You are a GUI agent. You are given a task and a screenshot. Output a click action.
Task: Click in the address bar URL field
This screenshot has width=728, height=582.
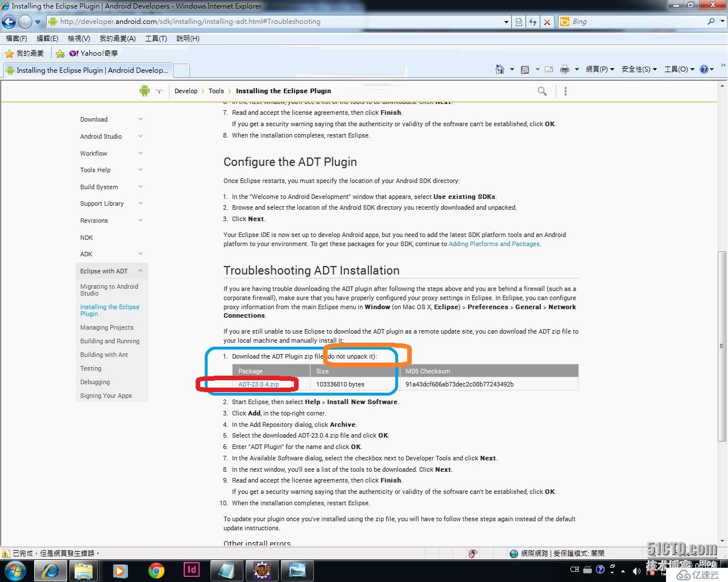[279, 22]
